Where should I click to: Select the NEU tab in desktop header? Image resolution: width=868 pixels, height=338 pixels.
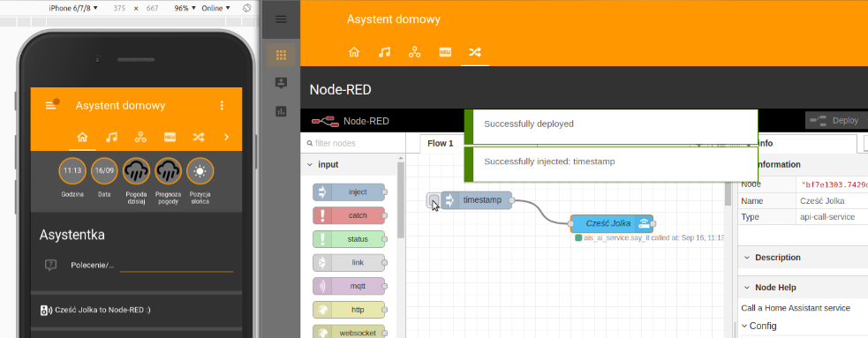click(445, 52)
